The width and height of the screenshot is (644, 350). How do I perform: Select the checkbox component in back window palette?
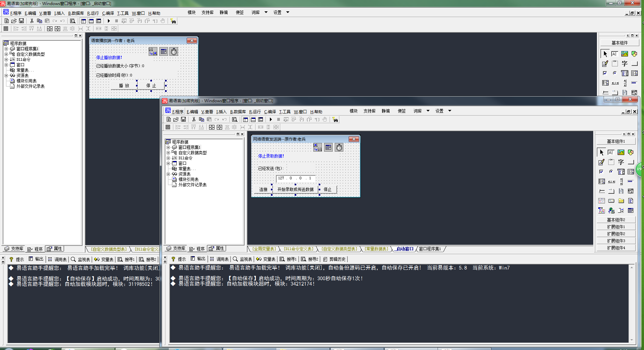coord(605,73)
